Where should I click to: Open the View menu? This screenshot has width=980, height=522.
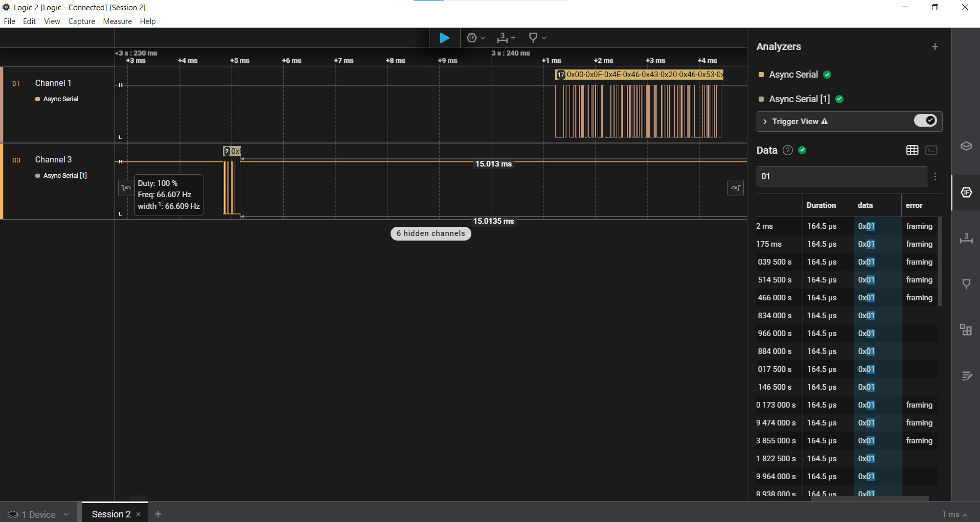coord(52,21)
